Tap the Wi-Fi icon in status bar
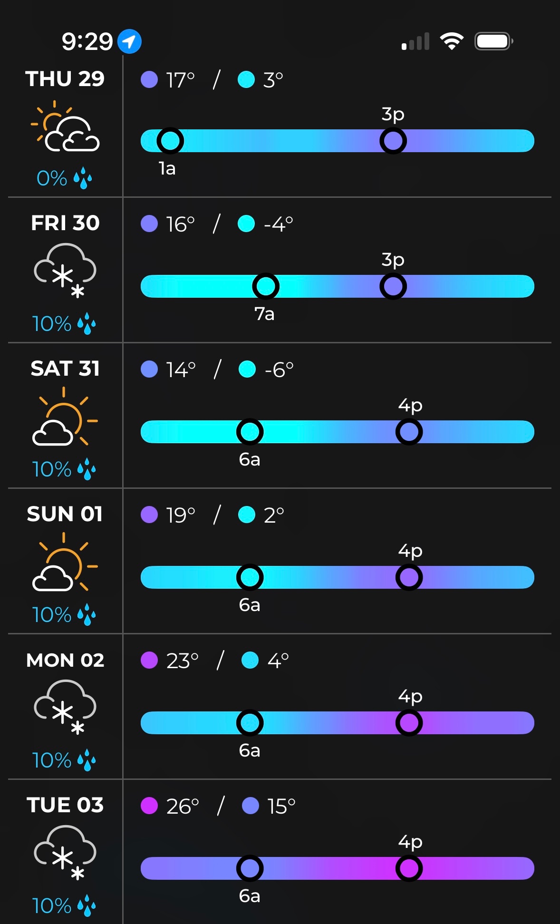This screenshot has height=924, width=560. (x=452, y=41)
